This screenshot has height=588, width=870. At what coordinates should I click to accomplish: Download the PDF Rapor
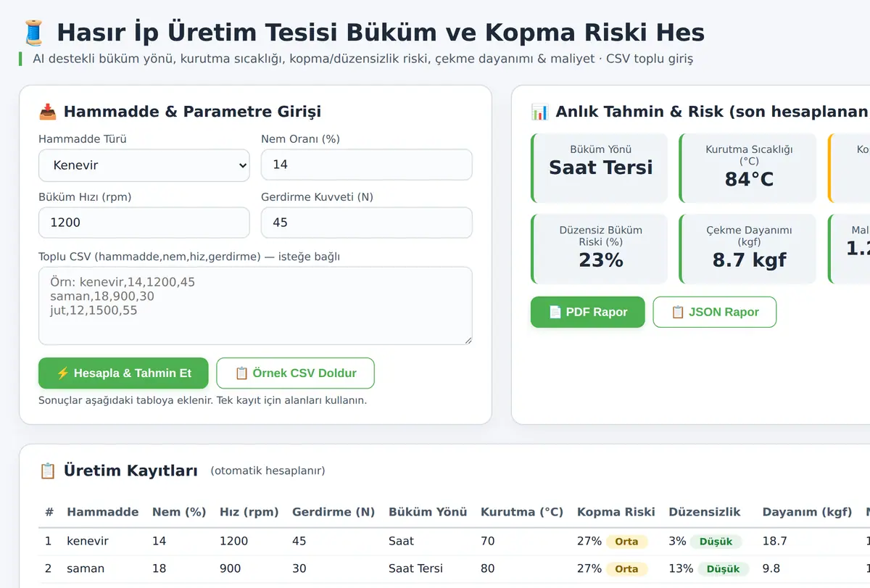(588, 312)
